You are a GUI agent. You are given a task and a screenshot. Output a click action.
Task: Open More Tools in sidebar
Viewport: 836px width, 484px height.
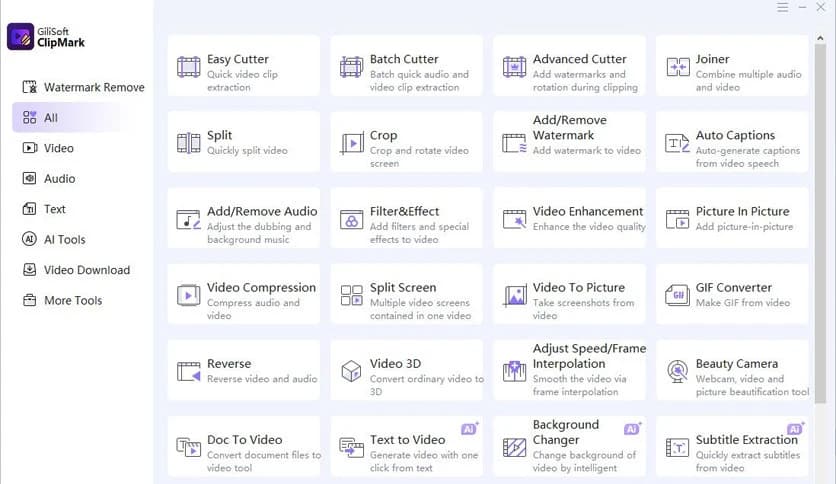[62, 300]
